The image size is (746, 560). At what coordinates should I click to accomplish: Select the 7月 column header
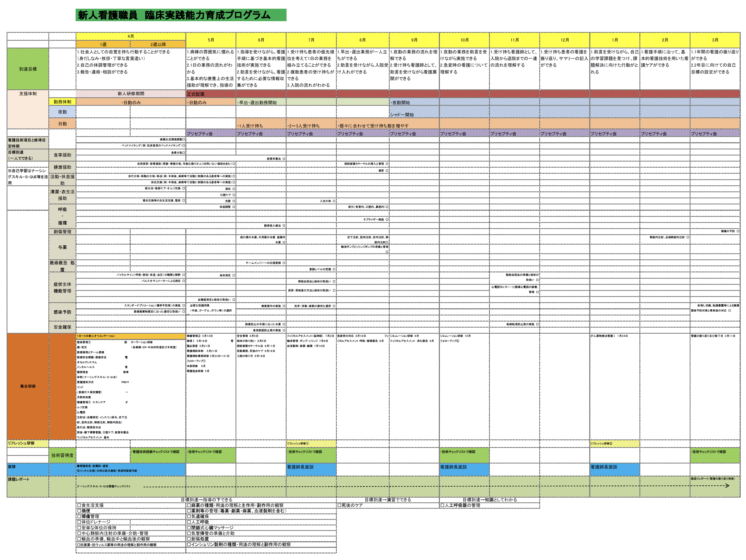click(311, 40)
